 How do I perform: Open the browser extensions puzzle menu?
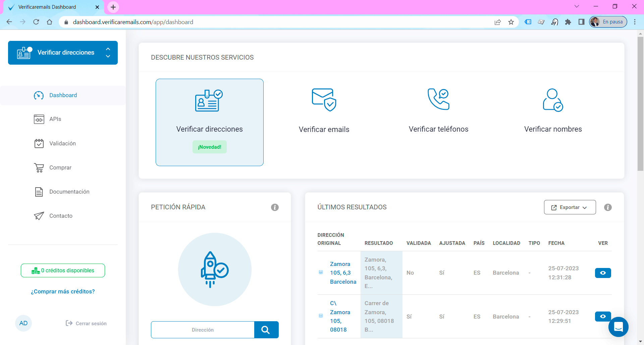click(568, 22)
